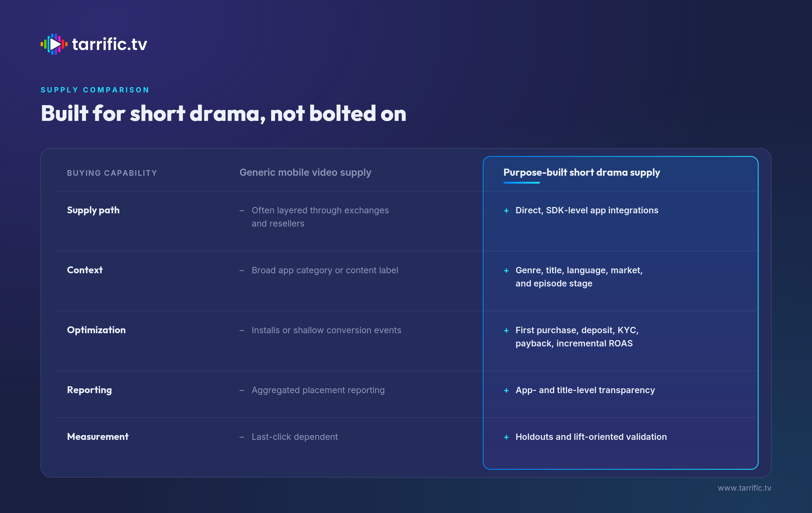Screen dimensions: 812x513
Task: Click the dash icon beside Often layered through exchanges
Action: pyautogui.click(x=241, y=211)
